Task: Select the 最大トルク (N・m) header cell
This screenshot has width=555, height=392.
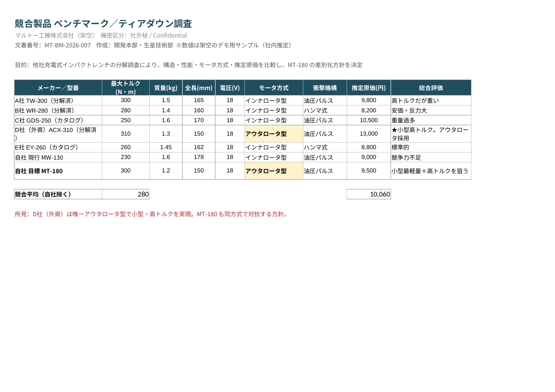Action: point(126,88)
